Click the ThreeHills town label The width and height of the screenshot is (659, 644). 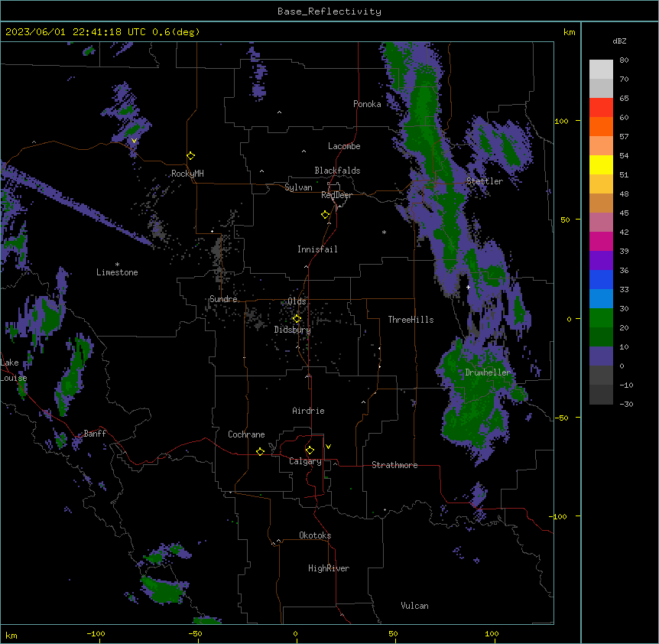point(411,320)
